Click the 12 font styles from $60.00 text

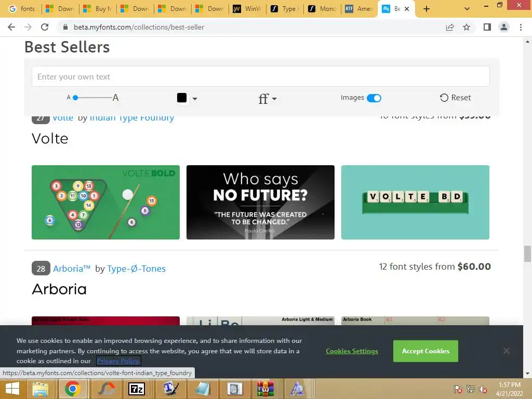tap(435, 267)
